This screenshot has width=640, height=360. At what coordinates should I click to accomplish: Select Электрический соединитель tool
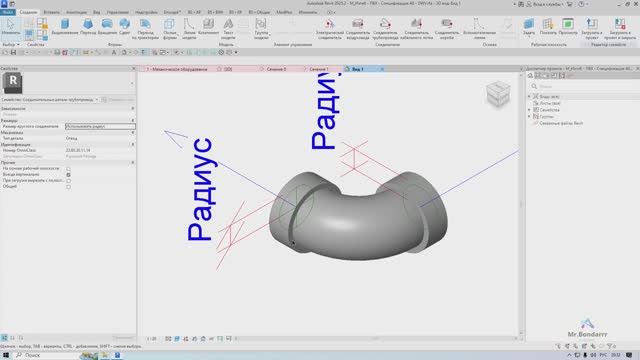click(329, 29)
